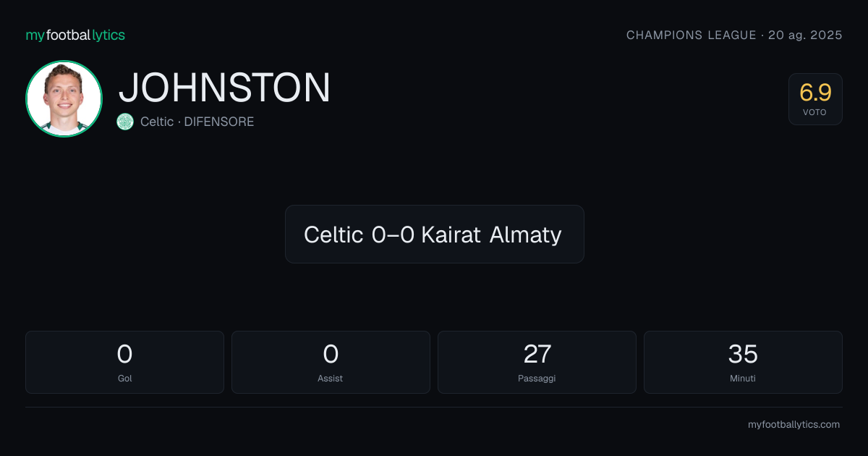Click the VOTO label under rating
Screen dimensions: 868x456
[815, 113]
